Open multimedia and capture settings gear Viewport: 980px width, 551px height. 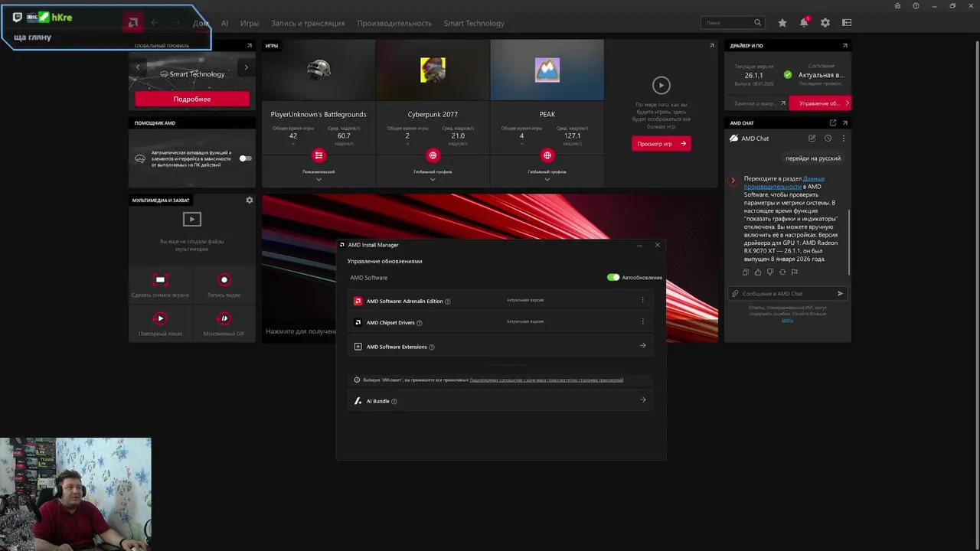click(x=249, y=200)
